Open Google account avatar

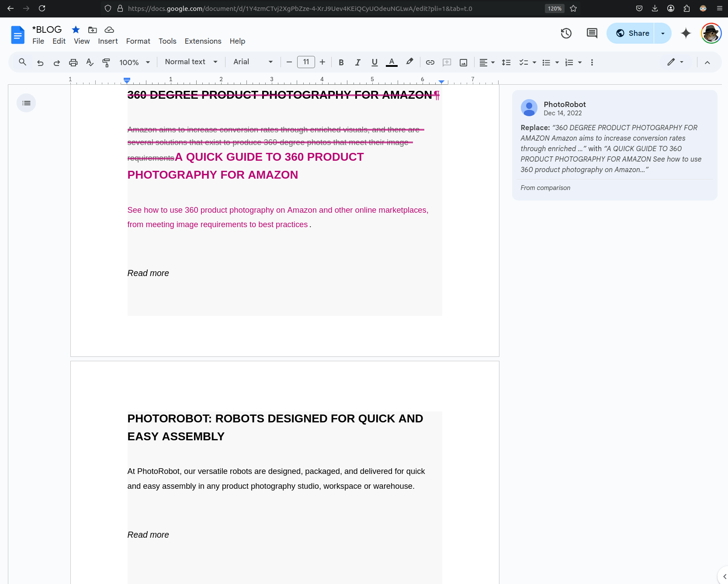[711, 33]
